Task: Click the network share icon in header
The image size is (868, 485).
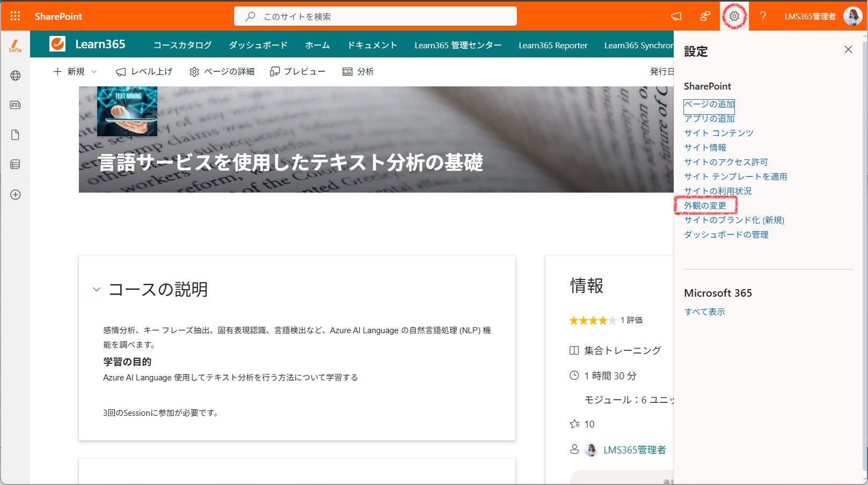Action: [705, 16]
